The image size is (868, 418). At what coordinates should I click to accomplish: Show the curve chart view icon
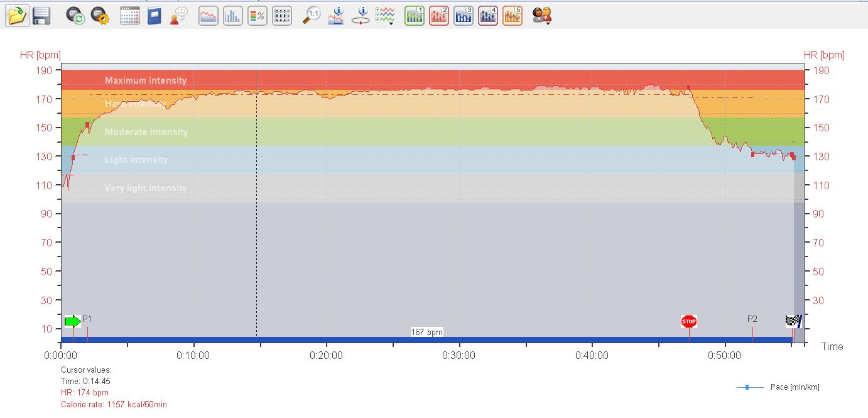pyautogui.click(x=209, y=16)
